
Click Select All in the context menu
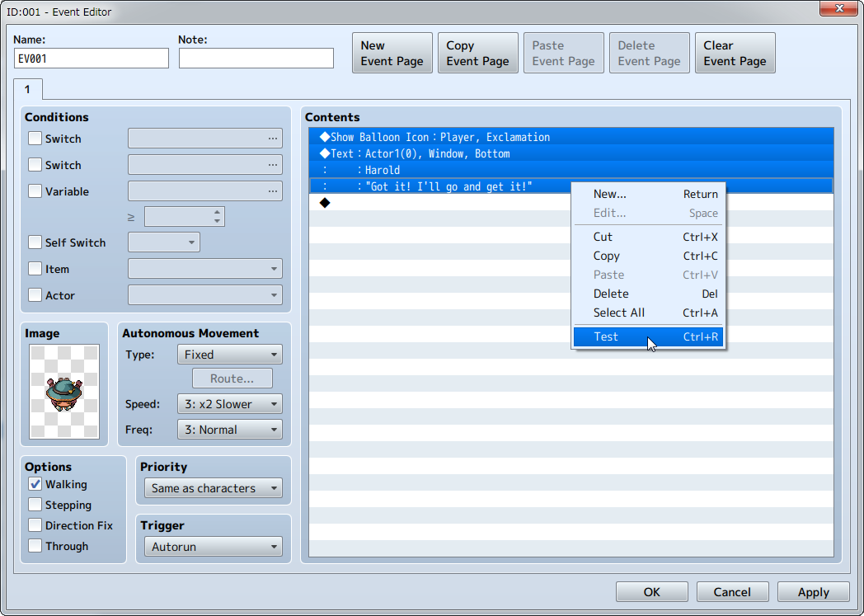[618, 313]
